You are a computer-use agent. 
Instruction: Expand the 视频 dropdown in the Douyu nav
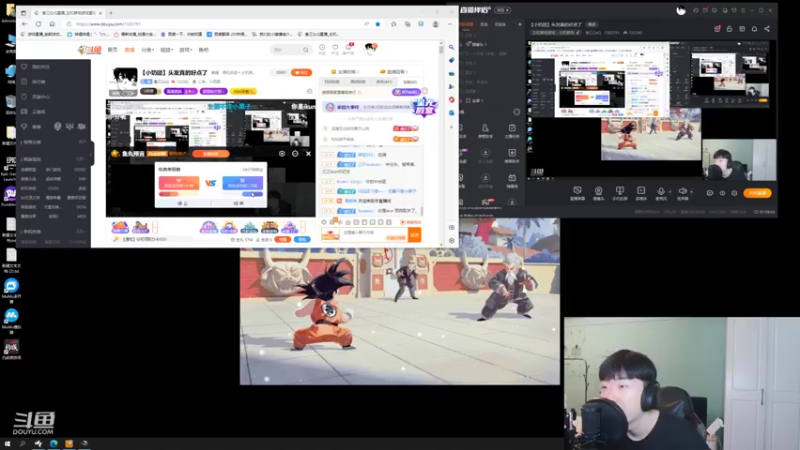166,50
